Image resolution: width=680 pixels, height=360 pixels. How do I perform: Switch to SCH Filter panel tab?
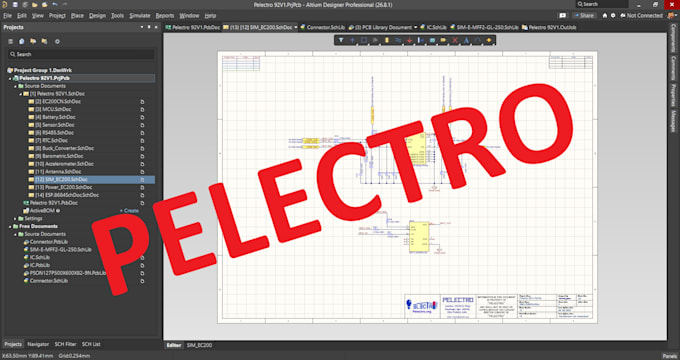click(x=65, y=344)
